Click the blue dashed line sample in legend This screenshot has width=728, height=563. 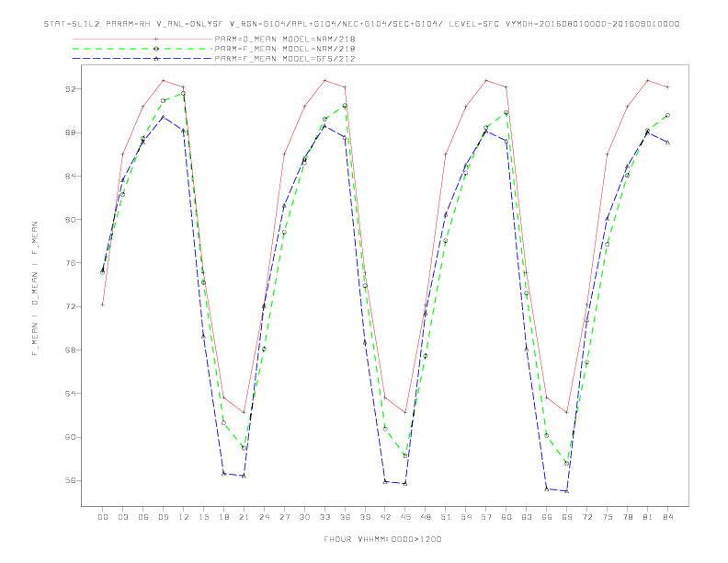tap(142, 59)
